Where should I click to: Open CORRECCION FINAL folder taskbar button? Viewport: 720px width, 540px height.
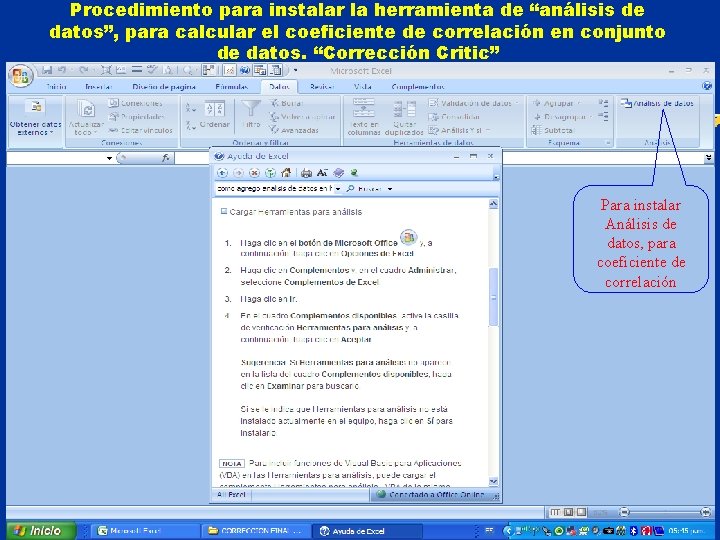pos(255,531)
